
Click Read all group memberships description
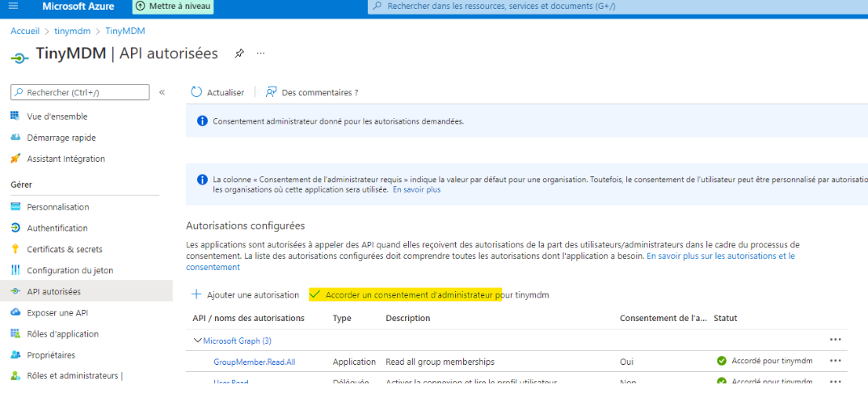440,362
